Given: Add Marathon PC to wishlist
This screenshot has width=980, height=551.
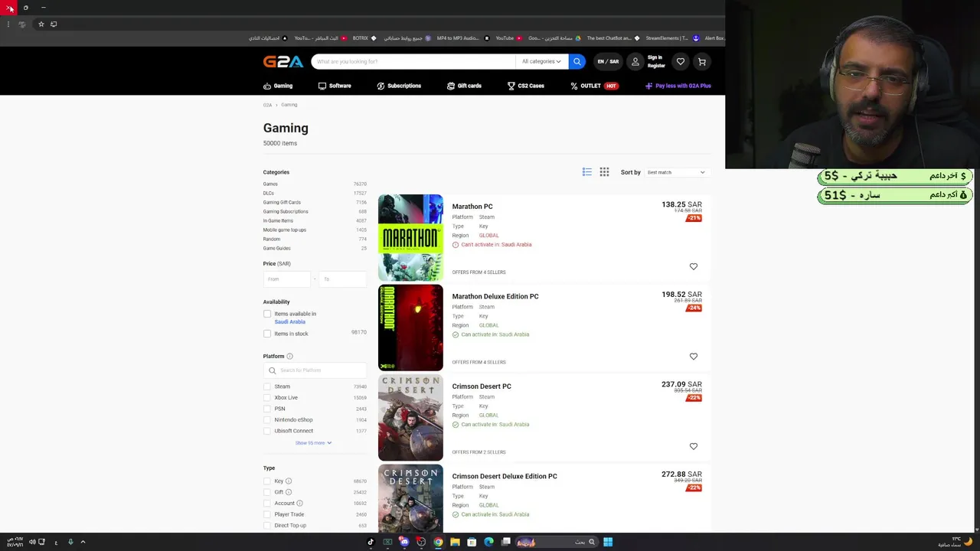Looking at the screenshot, I should (x=694, y=266).
